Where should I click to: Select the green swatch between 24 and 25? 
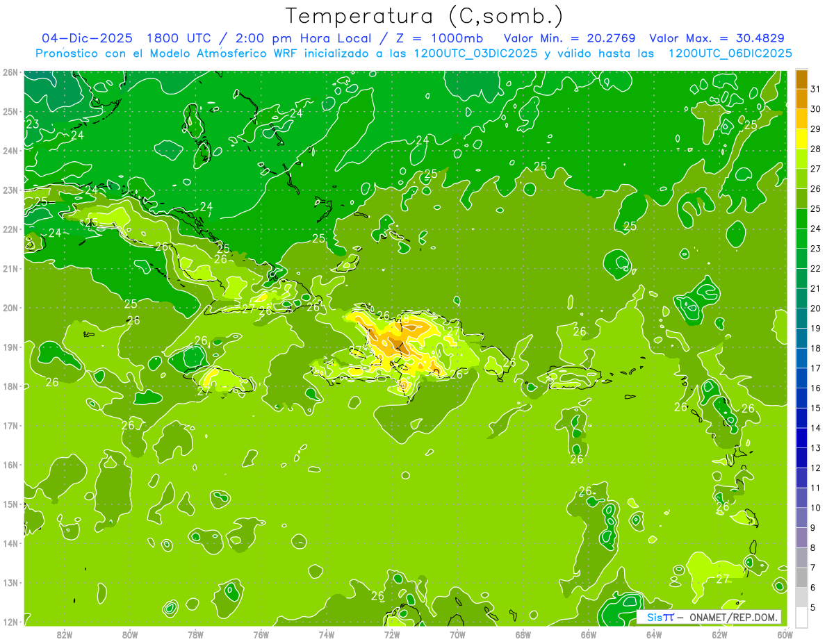pos(801,218)
